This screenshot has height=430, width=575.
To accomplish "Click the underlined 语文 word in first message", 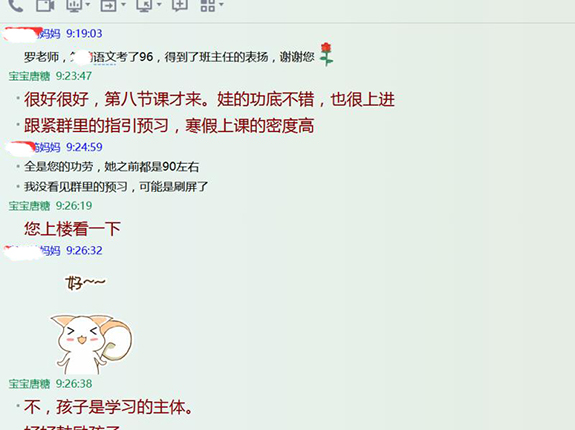I will 105,57.
